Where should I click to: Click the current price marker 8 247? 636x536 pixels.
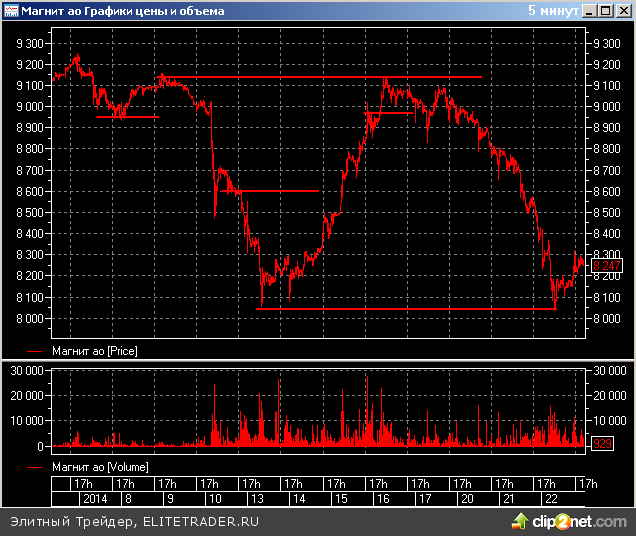[x=606, y=266]
